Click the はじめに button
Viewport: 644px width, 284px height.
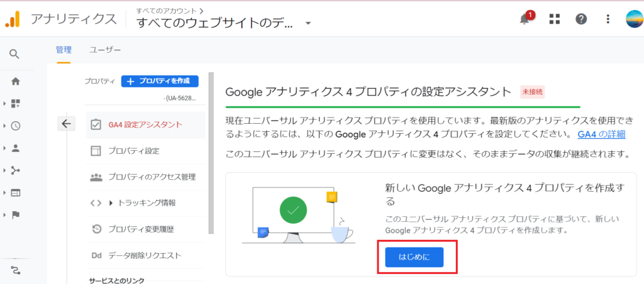tap(414, 257)
